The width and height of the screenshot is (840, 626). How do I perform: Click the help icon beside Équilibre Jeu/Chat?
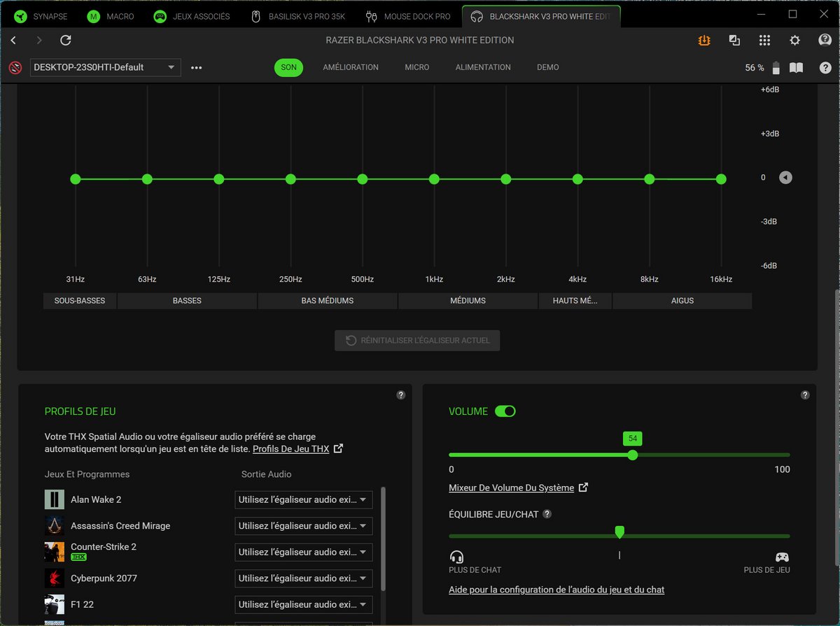(547, 514)
